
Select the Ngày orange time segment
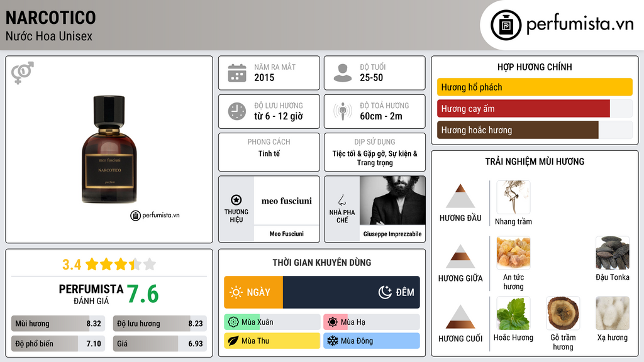click(253, 292)
